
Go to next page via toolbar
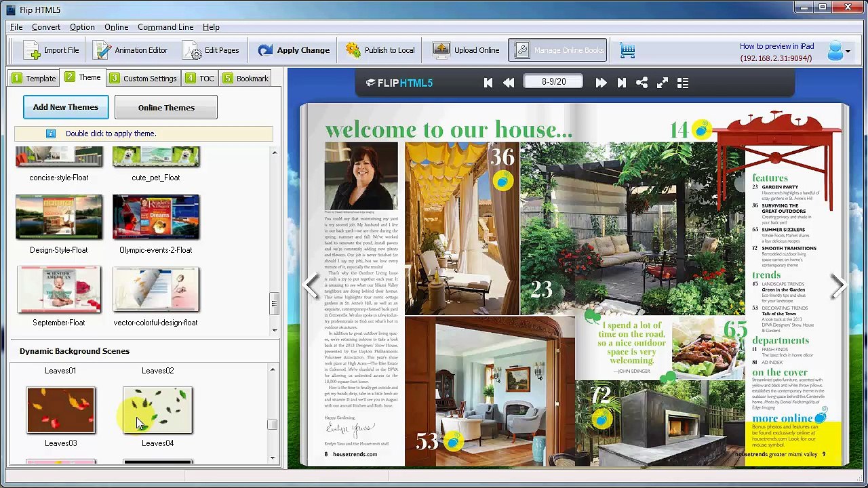pos(601,83)
